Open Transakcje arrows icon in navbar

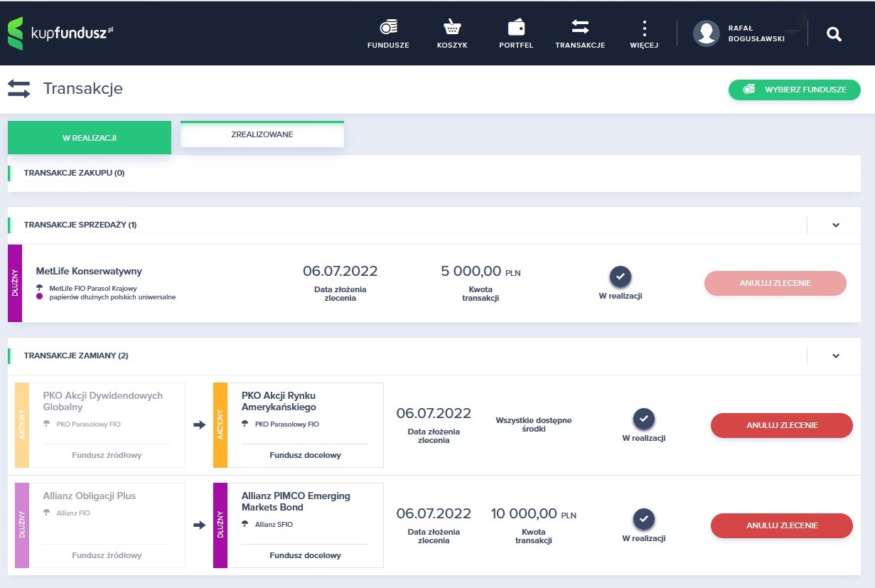coord(580,27)
